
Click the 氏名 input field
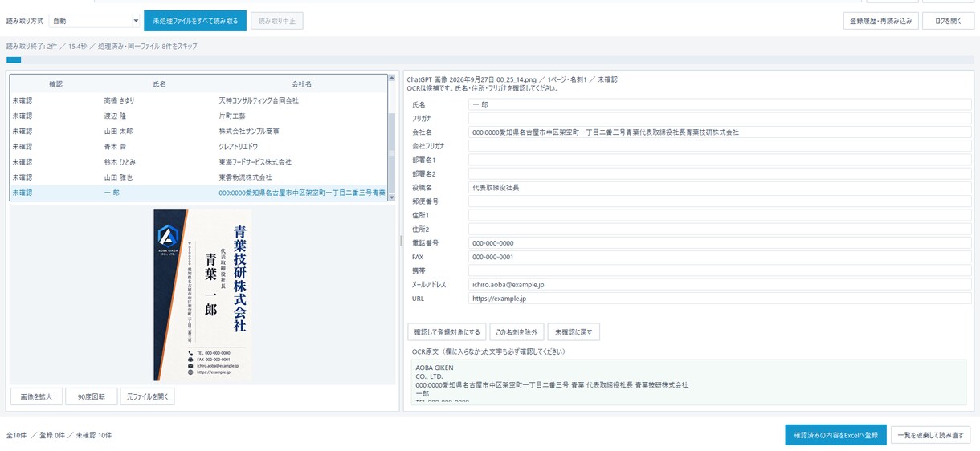click(720, 104)
